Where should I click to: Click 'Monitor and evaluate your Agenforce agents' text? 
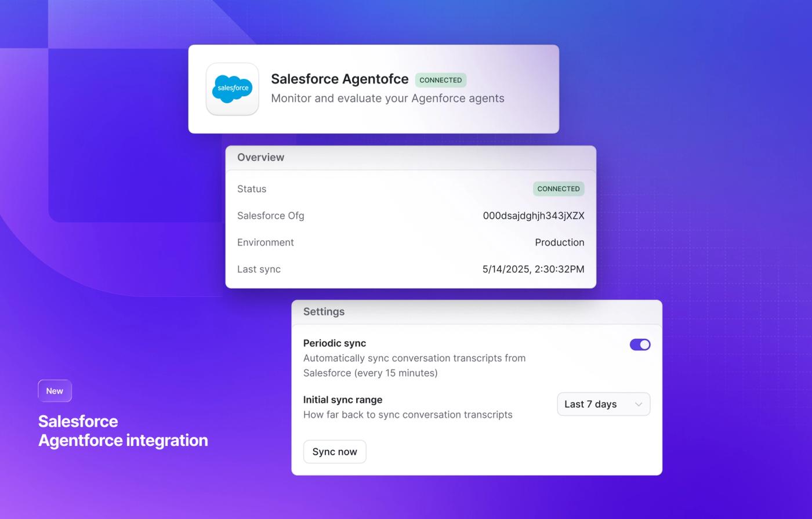pyautogui.click(x=387, y=99)
